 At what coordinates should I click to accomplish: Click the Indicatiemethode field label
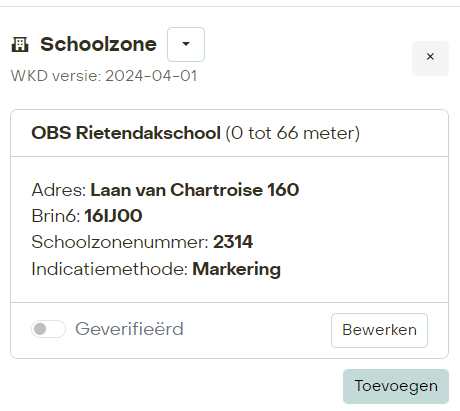[x=110, y=269]
